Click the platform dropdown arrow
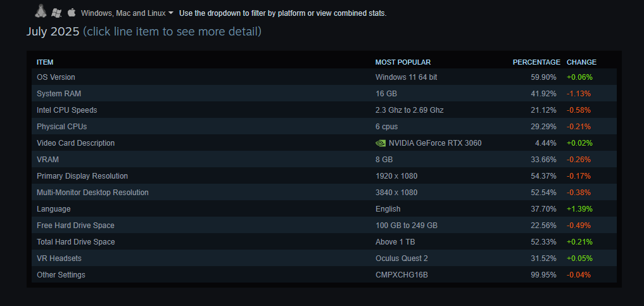Image resolution: width=644 pixels, height=306 pixels. coord(171,13)
